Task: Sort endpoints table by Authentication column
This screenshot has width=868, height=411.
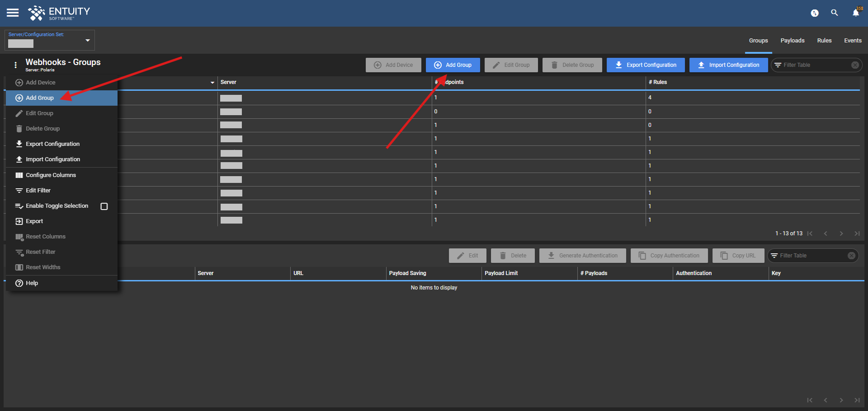Action: pos(693,273)
